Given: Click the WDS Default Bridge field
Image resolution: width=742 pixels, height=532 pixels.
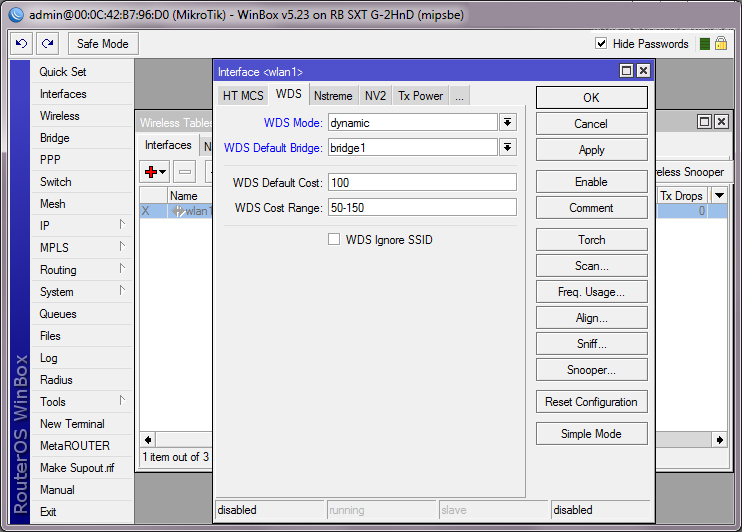Looking at the screenshot, I should (x=413, y=148).
